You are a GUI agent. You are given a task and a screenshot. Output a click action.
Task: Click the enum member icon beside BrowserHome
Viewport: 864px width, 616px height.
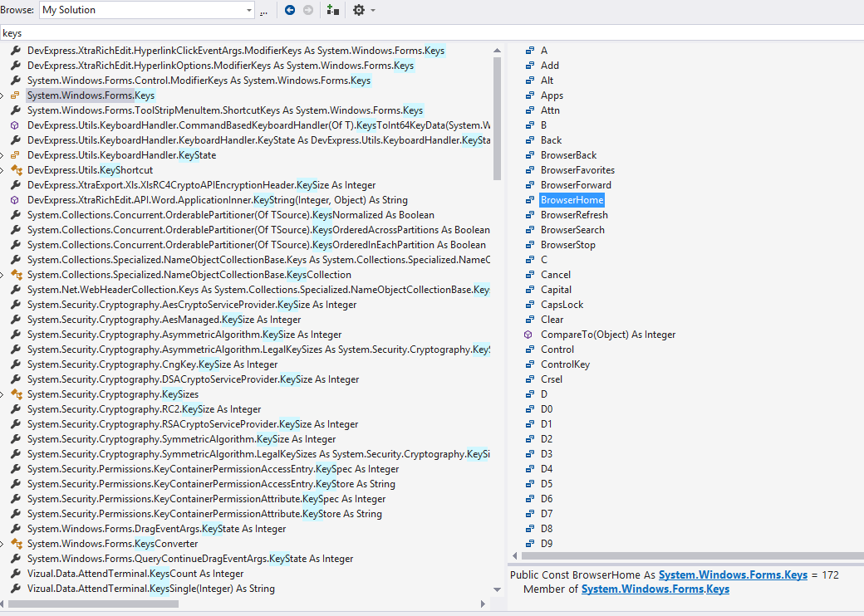[x=529, y=200]
